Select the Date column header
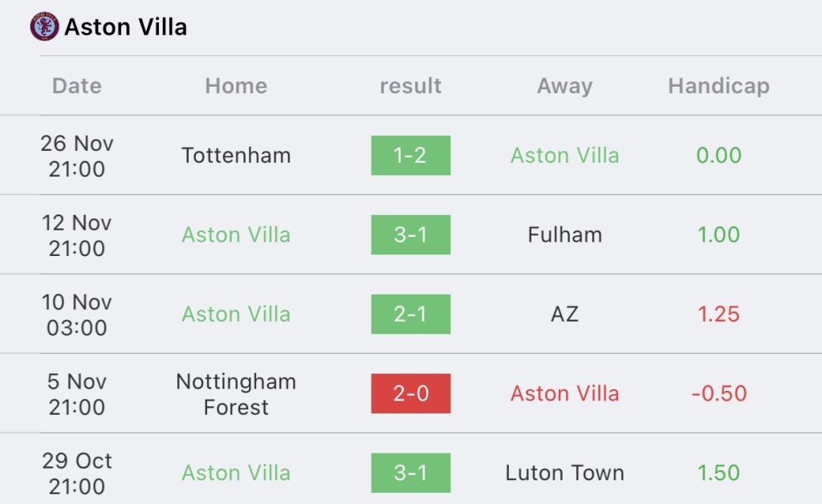The image size is (822, 504). click(77, 86)
